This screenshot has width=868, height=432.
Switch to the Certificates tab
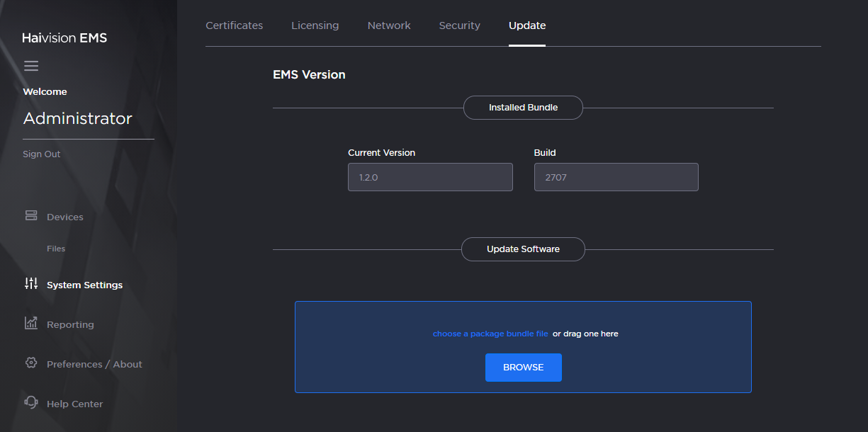(234, 25)
